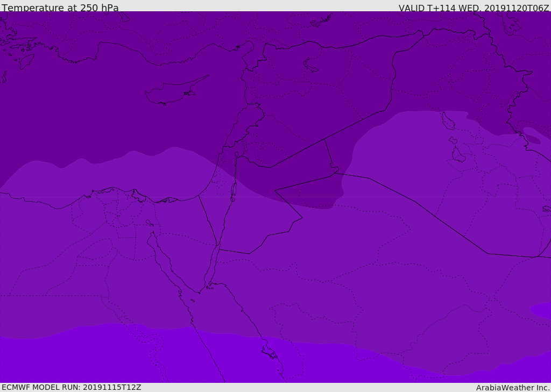Select Lake Assad in northern Syria
Image resolution: width=551 pixels, height=392 pixels.
click(x=311, y=66)
